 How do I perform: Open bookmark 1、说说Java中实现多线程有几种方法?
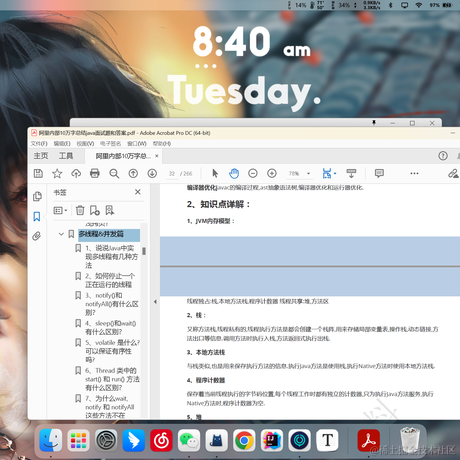click(111, 257)
